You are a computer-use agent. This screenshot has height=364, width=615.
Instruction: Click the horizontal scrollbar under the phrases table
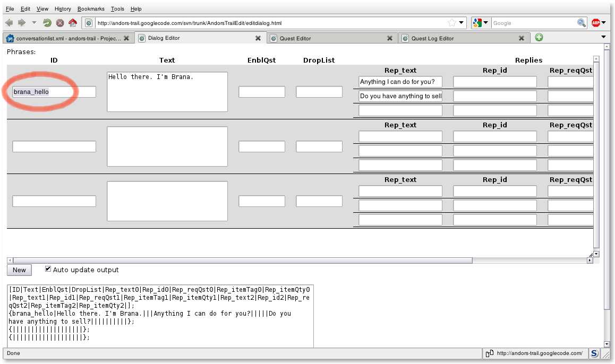pyautogui.click(x=239, y=261)
